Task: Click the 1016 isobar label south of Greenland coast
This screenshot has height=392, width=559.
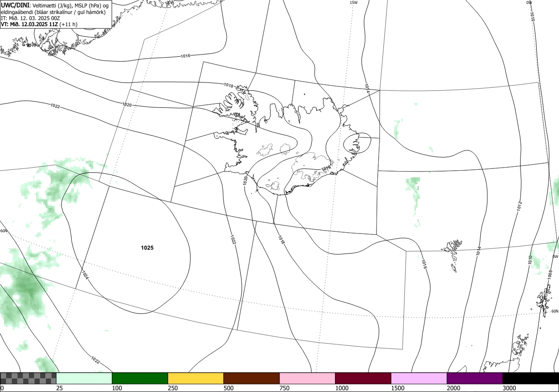Action: coord(185,56)
